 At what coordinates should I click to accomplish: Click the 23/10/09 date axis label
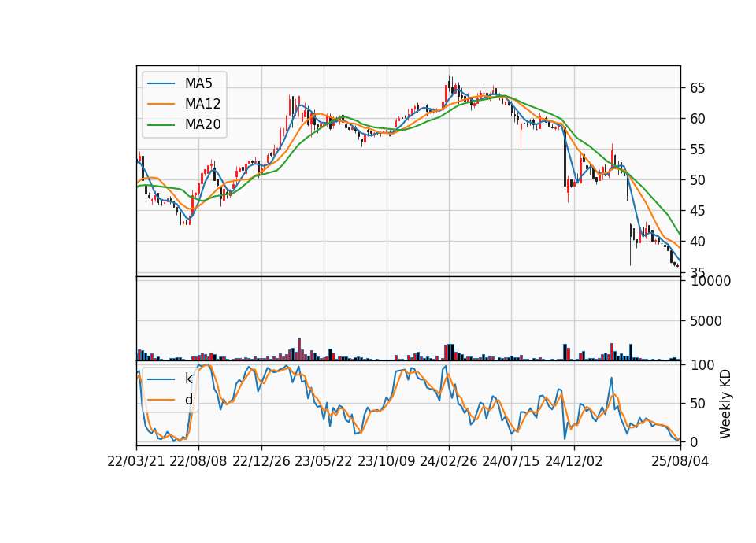pos(386,461)
